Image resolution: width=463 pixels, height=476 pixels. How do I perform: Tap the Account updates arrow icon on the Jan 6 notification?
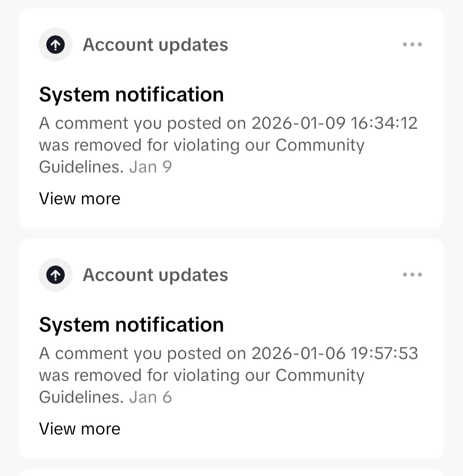[x=55, y=275]
